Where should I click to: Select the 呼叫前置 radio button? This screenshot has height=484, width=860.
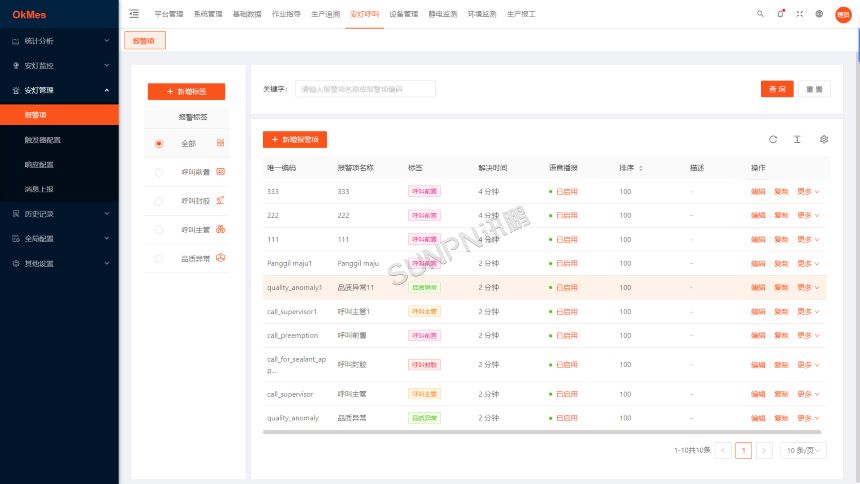pyautogui.click(x=159, y=172)
